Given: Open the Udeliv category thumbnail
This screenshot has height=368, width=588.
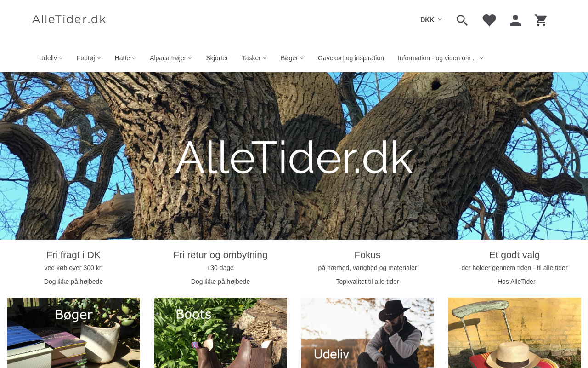Looking at the screenshot, I should pos(367,333).
